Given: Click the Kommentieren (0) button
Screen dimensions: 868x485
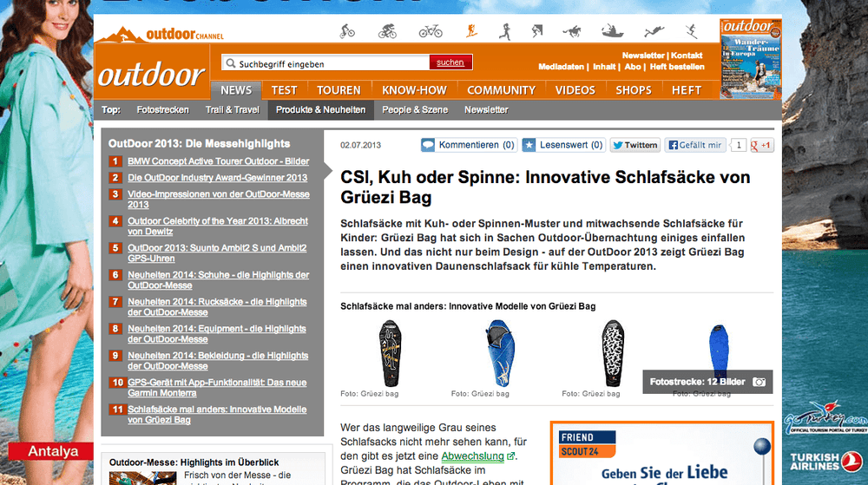Looking at the screenshot, I should (x=469, y=145).
